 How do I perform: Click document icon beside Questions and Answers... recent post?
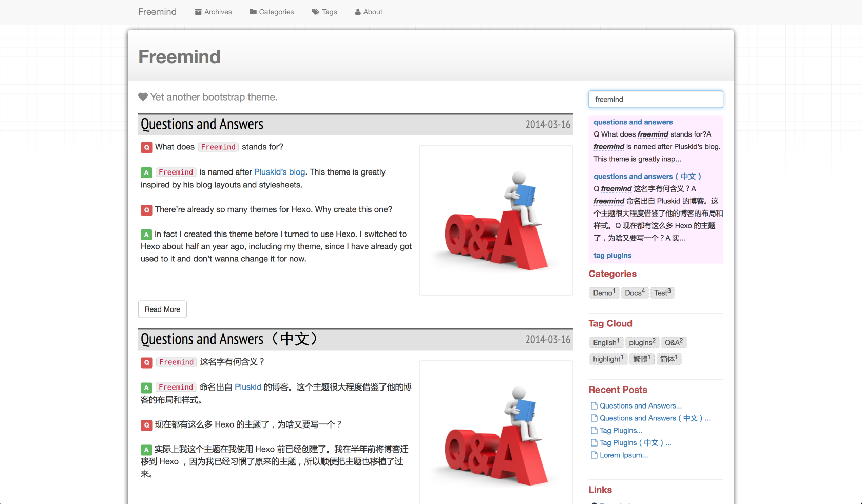[595, 406]
